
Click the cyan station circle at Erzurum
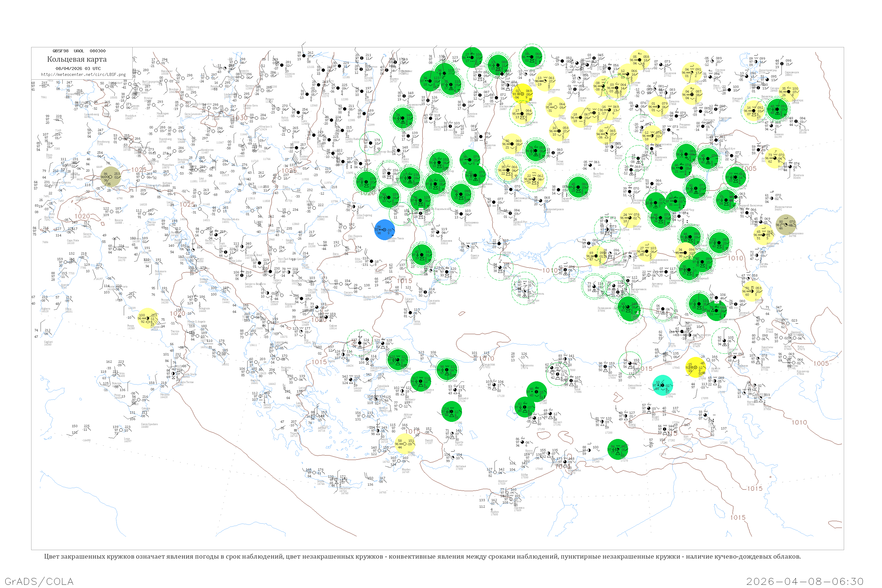pyautogui.click(x=663, y=385)
